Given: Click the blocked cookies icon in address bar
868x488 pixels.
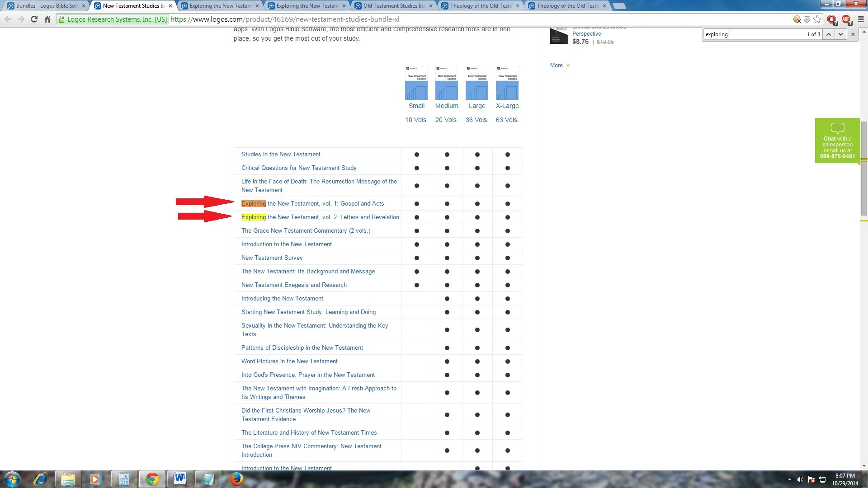Looking at the screenshot, I should pyautogui.click(x=797, y=19).
